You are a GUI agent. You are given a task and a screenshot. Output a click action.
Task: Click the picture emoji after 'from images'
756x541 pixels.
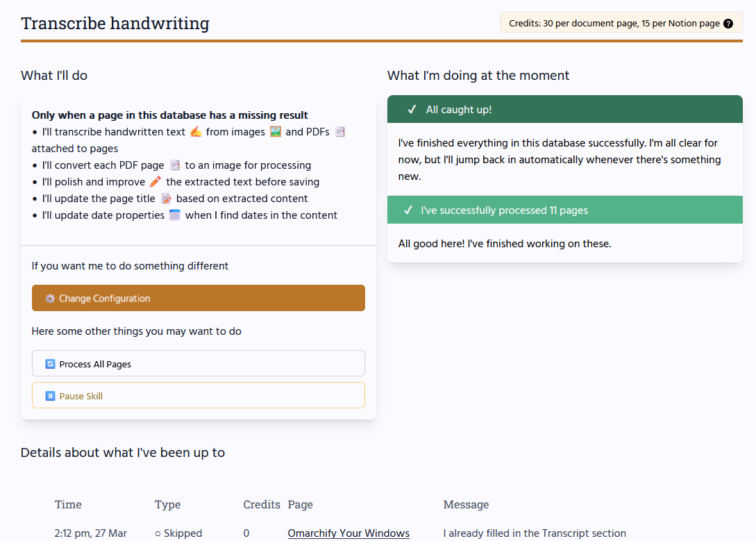click(x=276, y=132)
